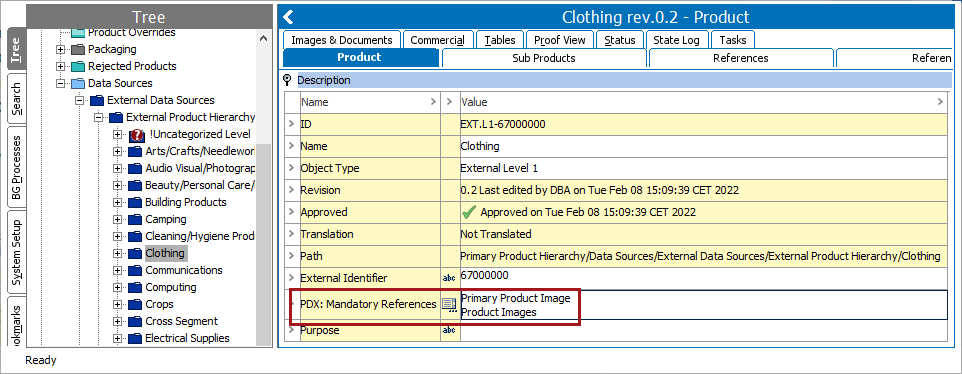Image resolution: width=962 pixels, height=374 pixels.
Task: Expand the Camping tree node
Action: [x=118, y=219]
